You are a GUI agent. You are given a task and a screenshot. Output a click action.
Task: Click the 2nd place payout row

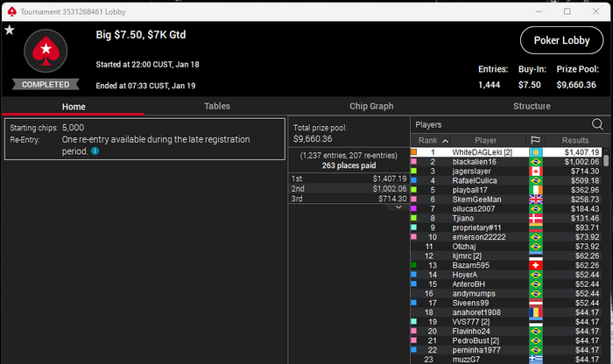tap(349, 189)
